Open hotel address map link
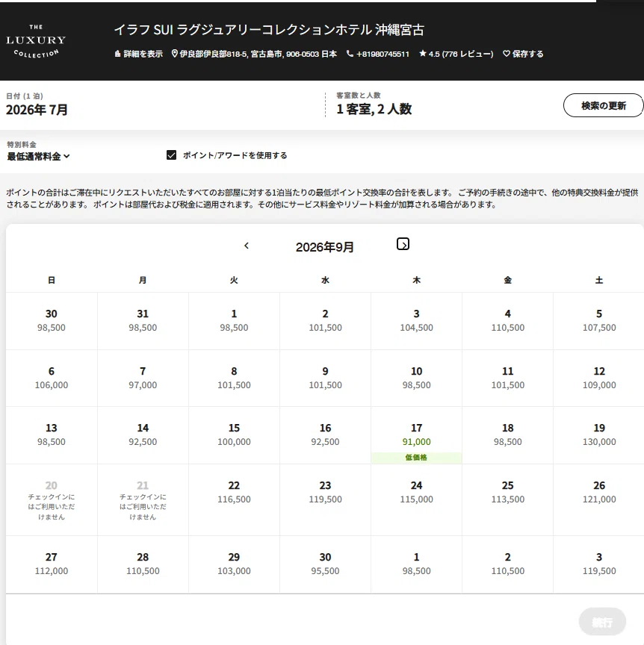This screenshot has height=645, width=644. coord(254,54)
